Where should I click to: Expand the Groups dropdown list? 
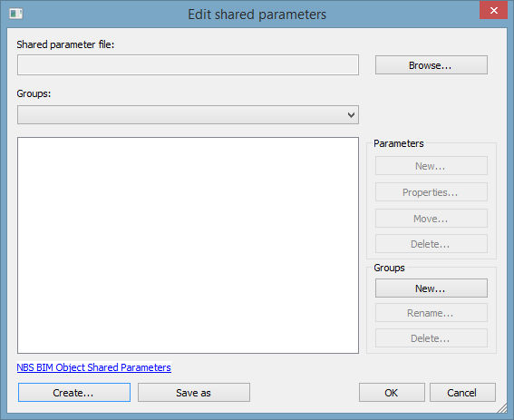pos(188,115)
